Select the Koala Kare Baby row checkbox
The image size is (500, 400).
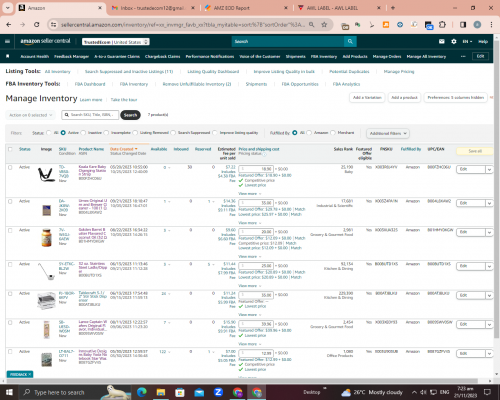(10, 167)
